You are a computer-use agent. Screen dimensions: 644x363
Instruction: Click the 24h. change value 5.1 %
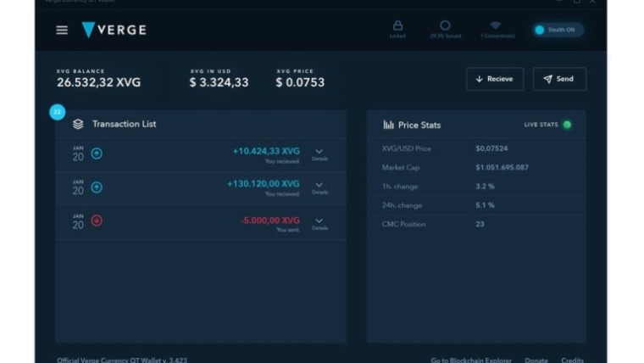[x=485, y=205]
